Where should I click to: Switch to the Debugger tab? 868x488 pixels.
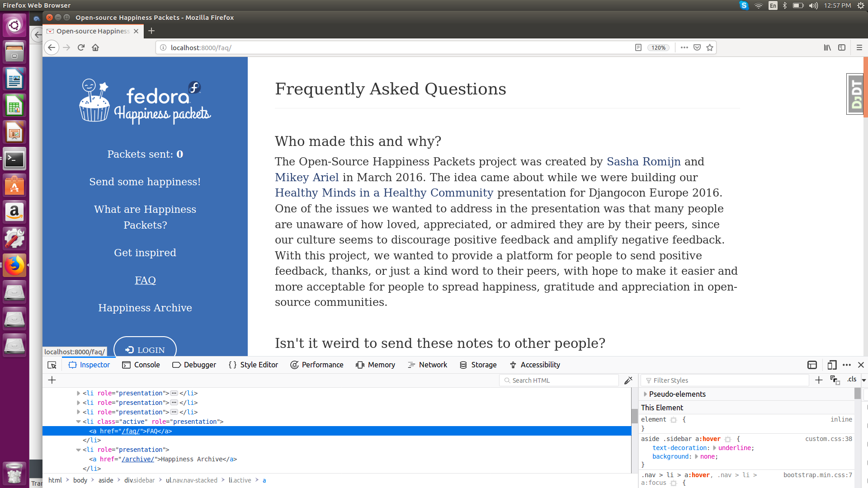tap(194, 365)
